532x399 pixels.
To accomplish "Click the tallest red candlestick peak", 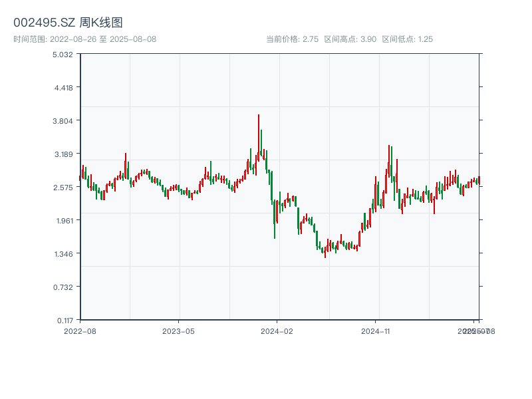I will (x=259, y=117).
